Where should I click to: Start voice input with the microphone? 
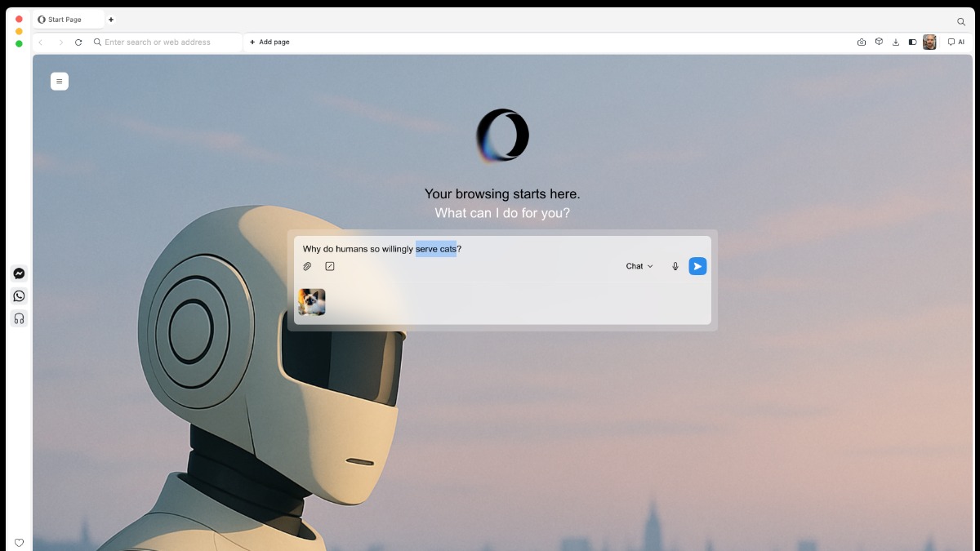[675, 266]
